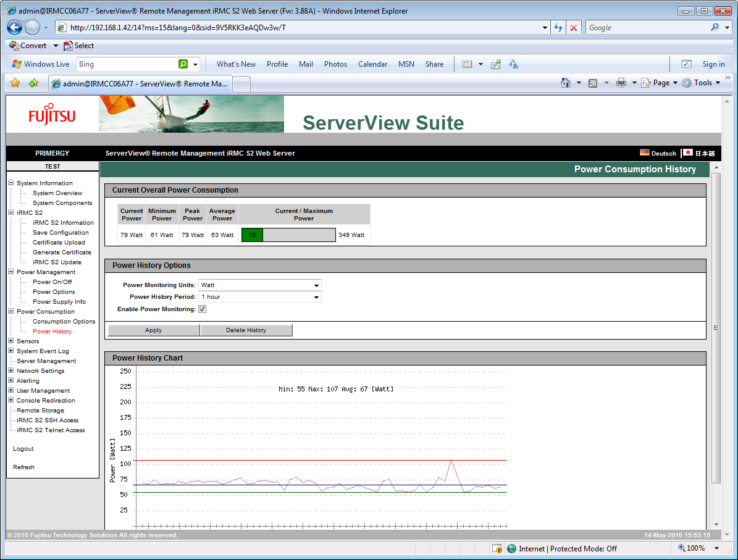738x560 pixels.
Task: Switch language via the German flag icon
Action: click(645, 153)
